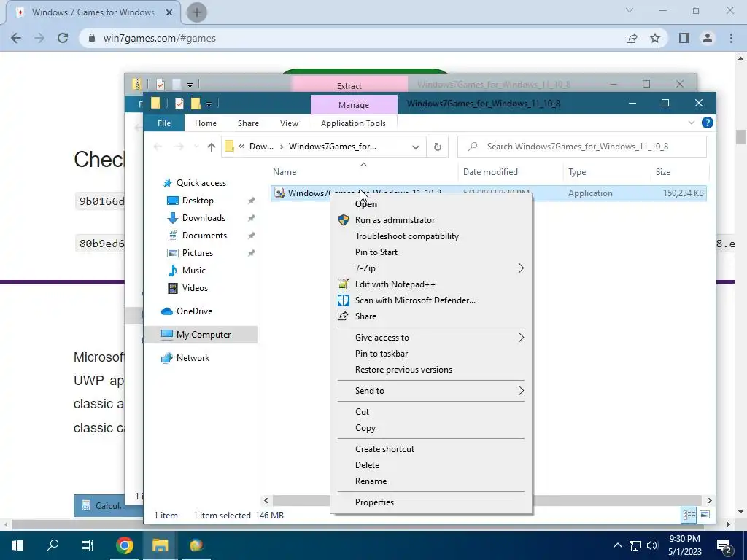Open Downloads in navigation pane

(204, 218)
